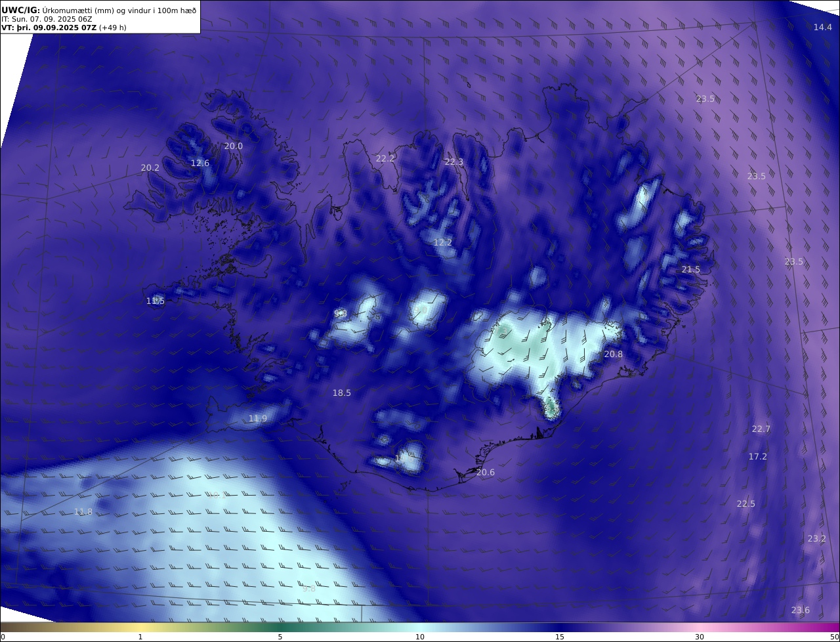Click the 14.4 value label
Screen dimensions: 840x642
pos(823,27)
